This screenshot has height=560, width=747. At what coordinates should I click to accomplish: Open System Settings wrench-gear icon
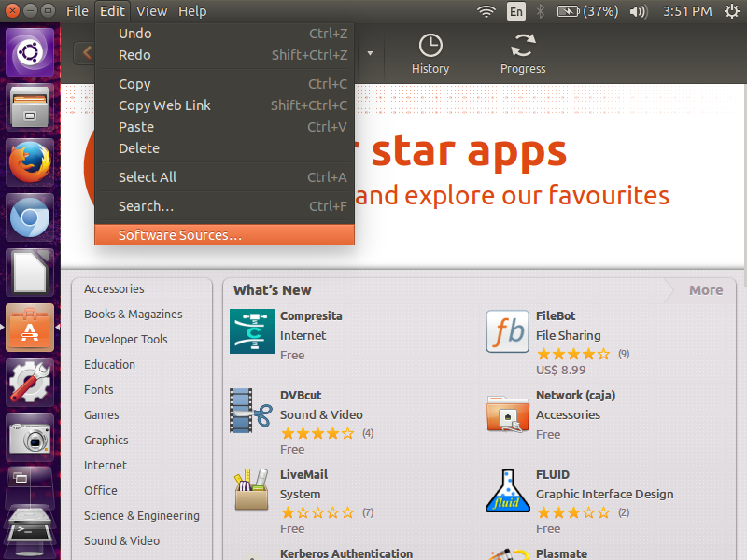(30, 383)
